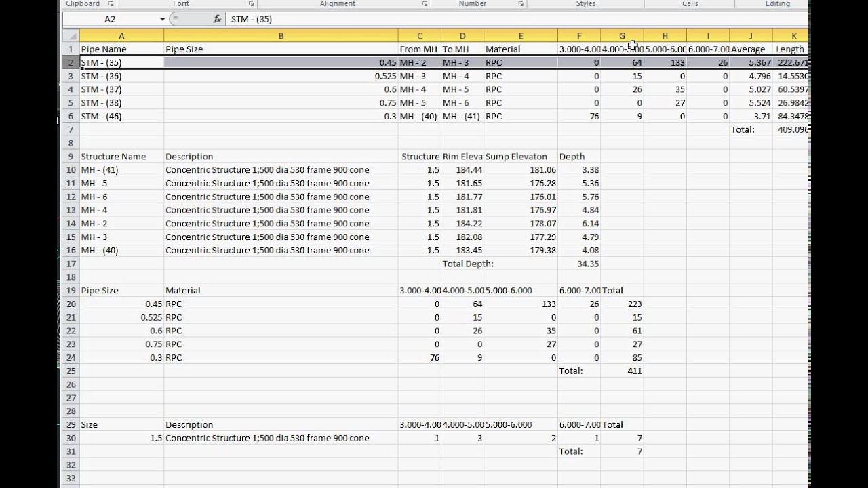Click the 'Total:' label in row 31

pos(579,451)
